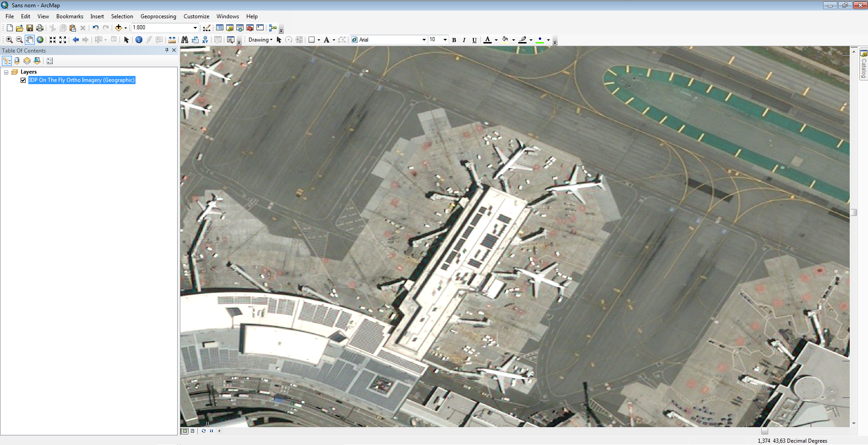
Task: Open an existing map document
Action: pyautogui.click(x=20, y=28)
